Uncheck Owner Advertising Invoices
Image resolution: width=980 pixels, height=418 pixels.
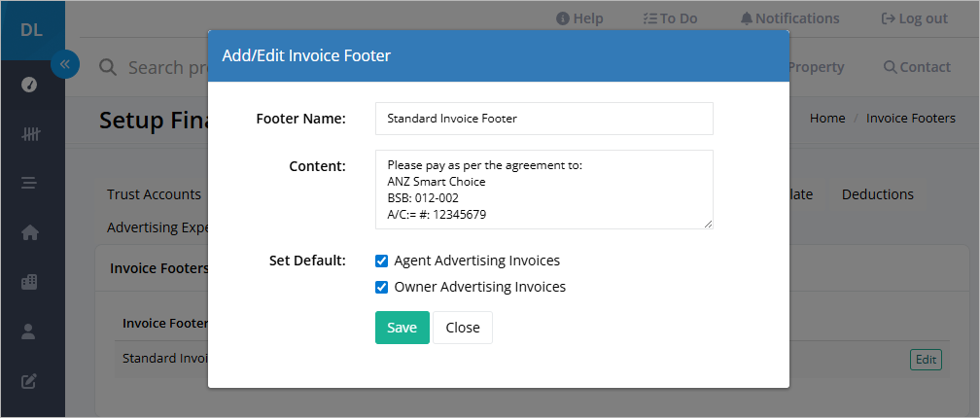(x=381, y=287)
